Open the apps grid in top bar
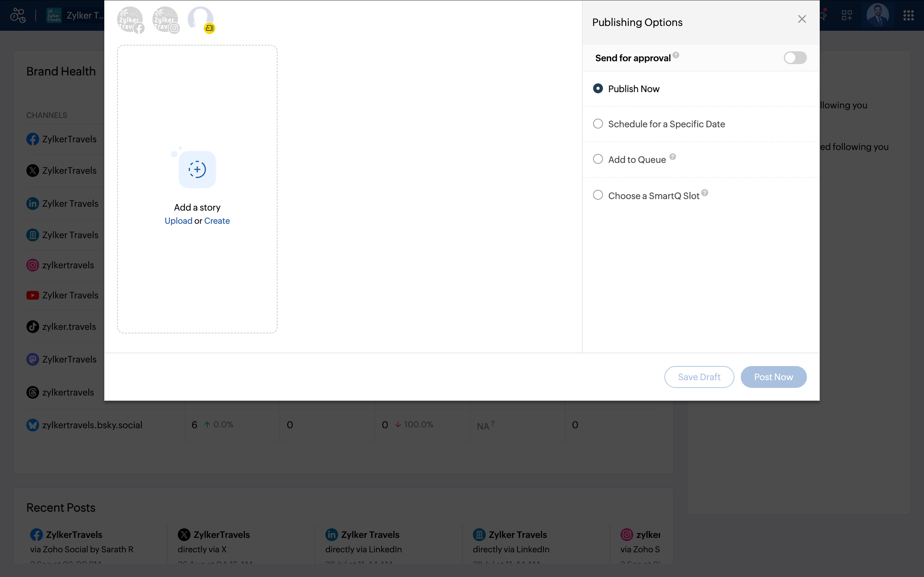924x577 pixels. tap(908, 15)
